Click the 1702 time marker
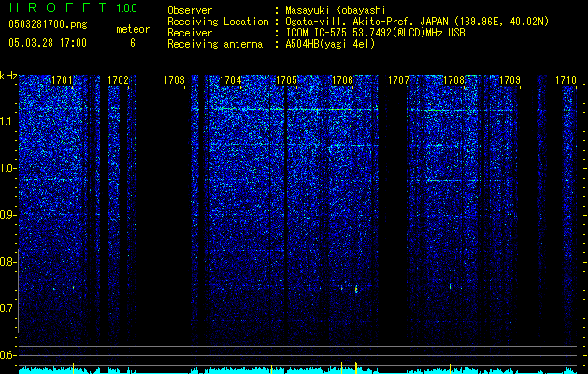 point(118,80)
